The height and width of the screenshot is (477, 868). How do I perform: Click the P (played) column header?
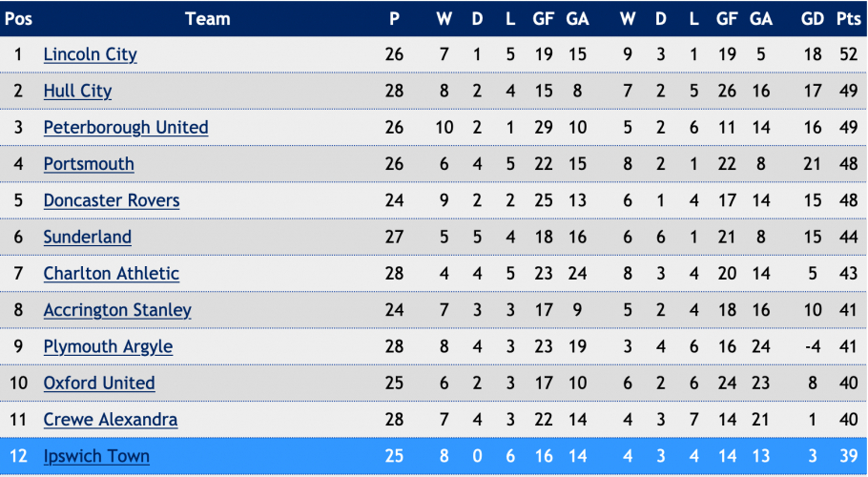tap(394, 19)
